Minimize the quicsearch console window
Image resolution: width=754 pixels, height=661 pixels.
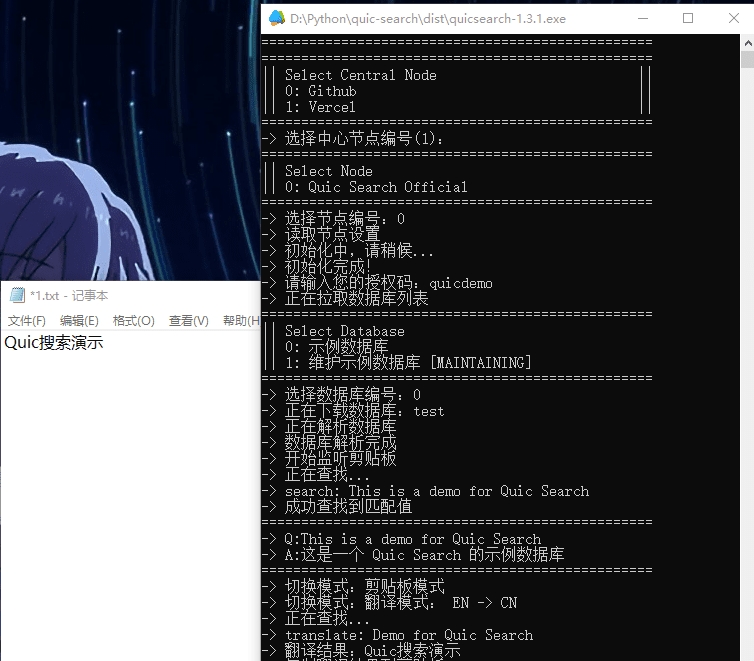[643, 18]
